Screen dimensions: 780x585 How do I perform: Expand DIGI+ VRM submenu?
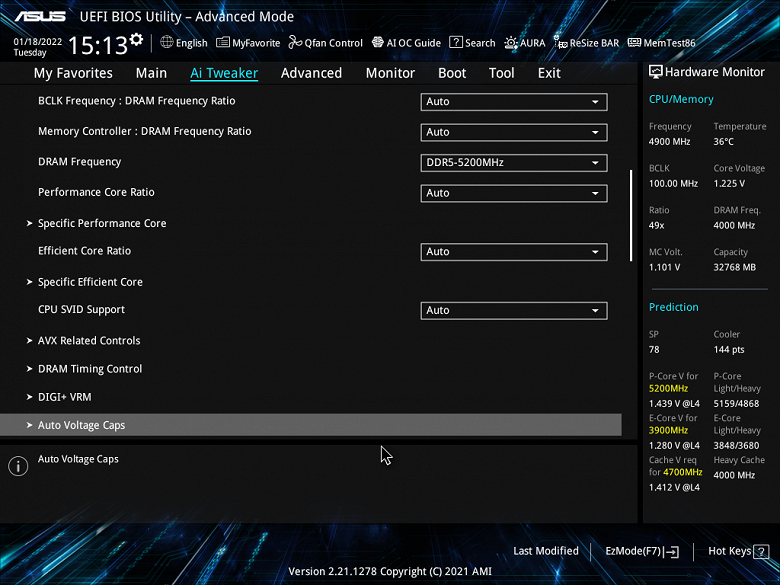(65, 397)
